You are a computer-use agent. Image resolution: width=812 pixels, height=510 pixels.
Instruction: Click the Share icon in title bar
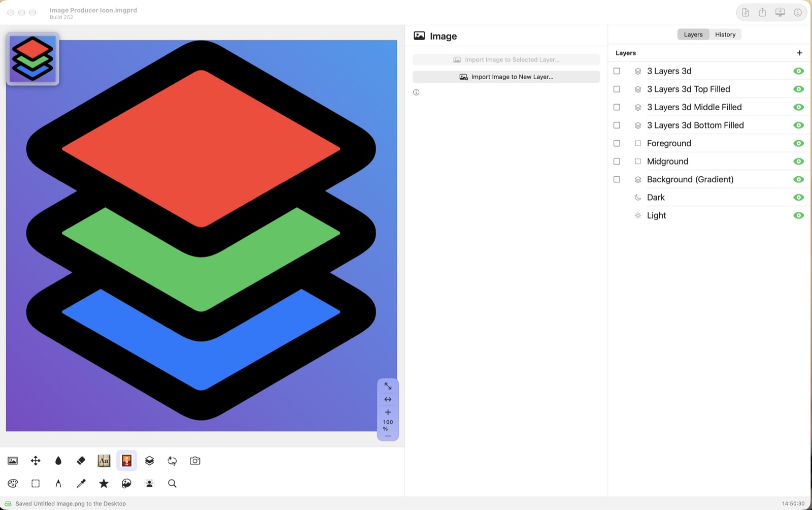tap(762, 12)
